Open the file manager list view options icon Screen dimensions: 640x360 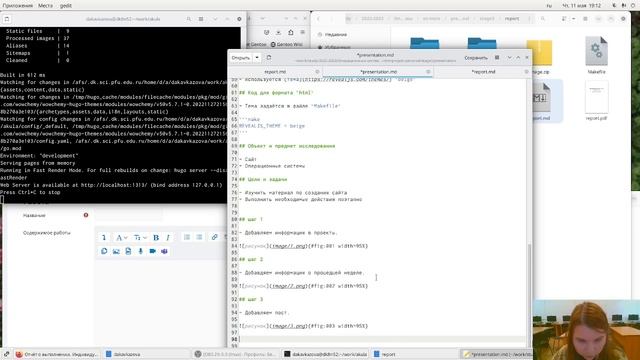tap(564, 19)
